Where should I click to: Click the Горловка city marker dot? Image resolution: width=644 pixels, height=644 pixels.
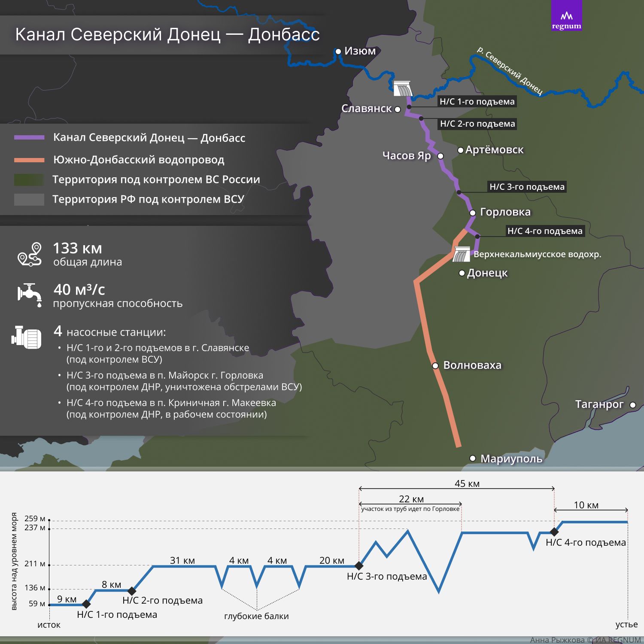(x=472, y=213)
